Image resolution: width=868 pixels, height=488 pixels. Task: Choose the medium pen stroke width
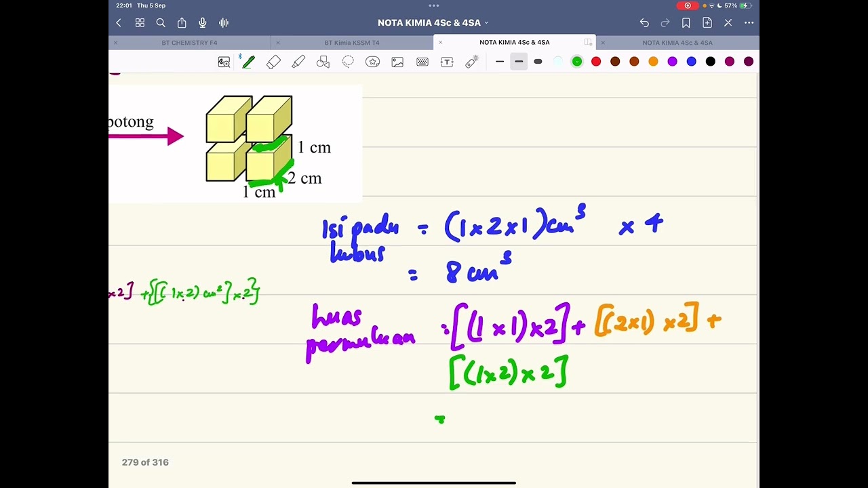coord(519,62)
